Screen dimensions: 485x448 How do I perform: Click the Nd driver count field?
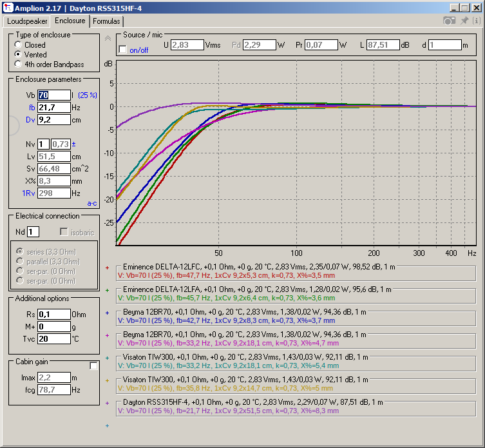[33, 231]
